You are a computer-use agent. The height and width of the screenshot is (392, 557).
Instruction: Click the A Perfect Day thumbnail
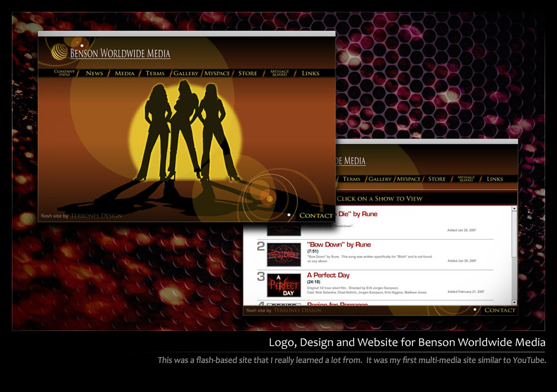pyautogui.click(x=284, y=285)
